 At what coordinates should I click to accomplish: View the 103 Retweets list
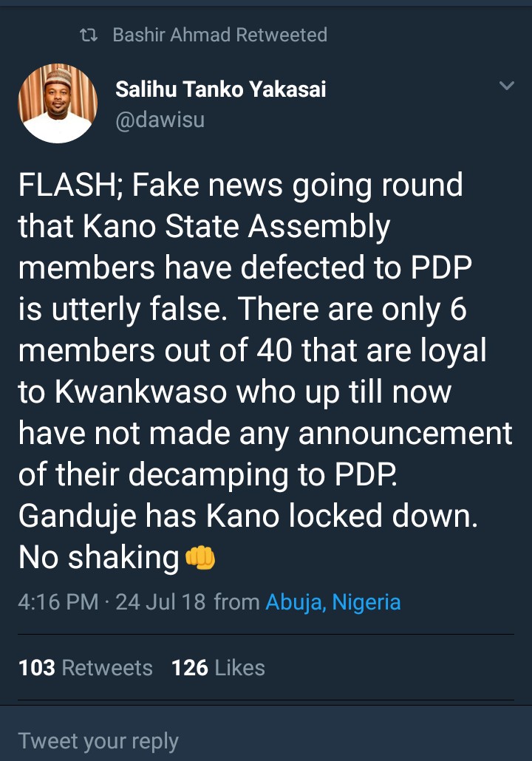click(x=85, y=668)
